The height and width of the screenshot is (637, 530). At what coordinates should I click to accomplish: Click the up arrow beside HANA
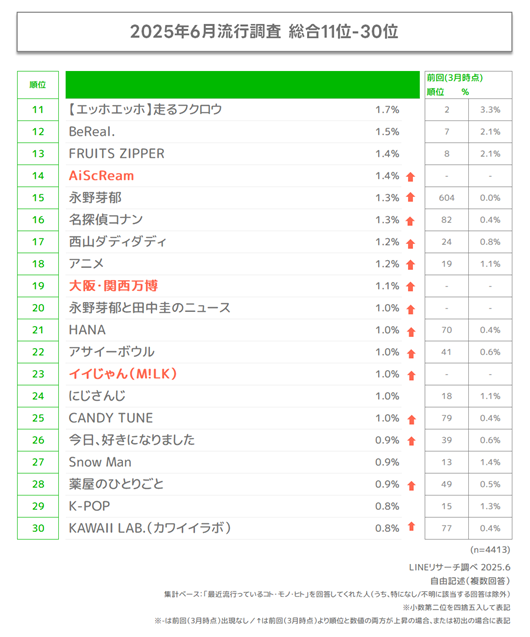pyautogui.click(x=411, y=332)
